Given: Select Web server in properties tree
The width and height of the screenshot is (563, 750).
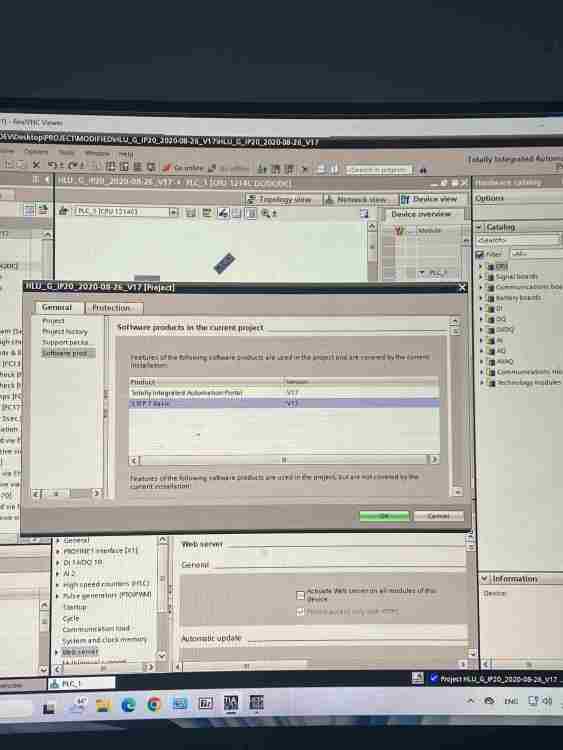Looking at the screenshot, I should pyautogui.click(x=80, y=652).
